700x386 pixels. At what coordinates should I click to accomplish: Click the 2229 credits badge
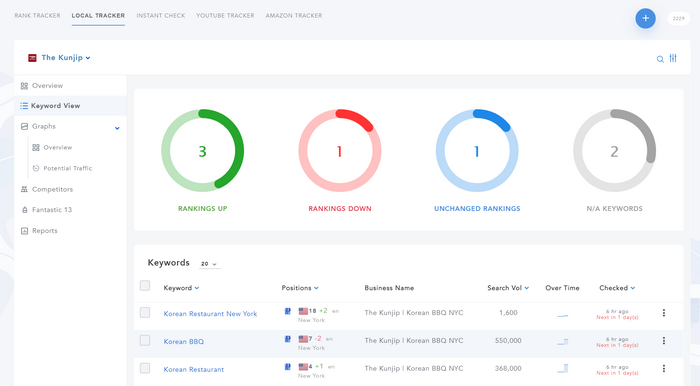coord(679,18)
